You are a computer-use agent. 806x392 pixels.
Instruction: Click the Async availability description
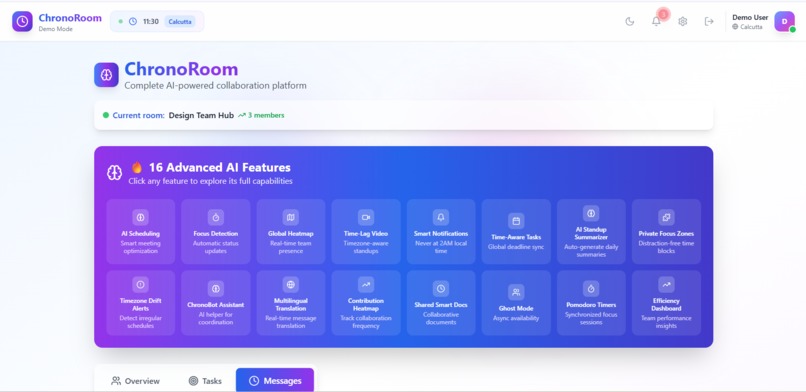tap(516, 319)
